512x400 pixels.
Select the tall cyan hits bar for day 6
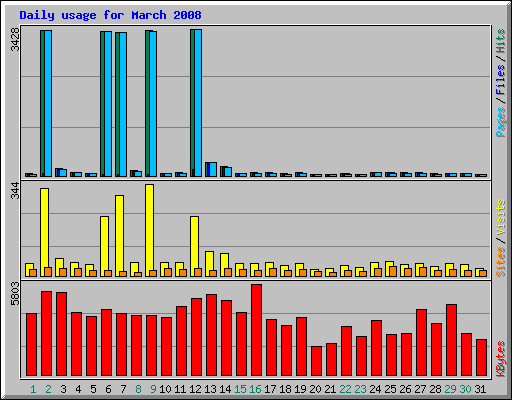[108, 104]
